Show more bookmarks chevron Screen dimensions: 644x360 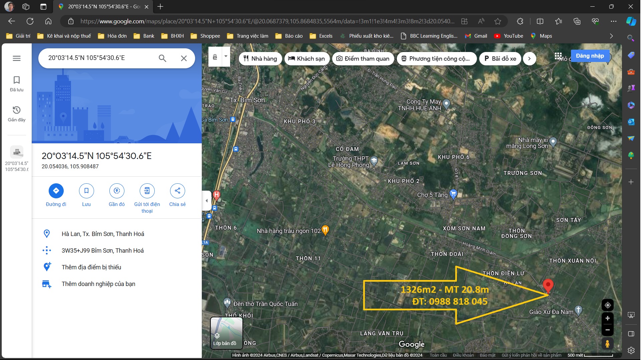coord(611,36)
